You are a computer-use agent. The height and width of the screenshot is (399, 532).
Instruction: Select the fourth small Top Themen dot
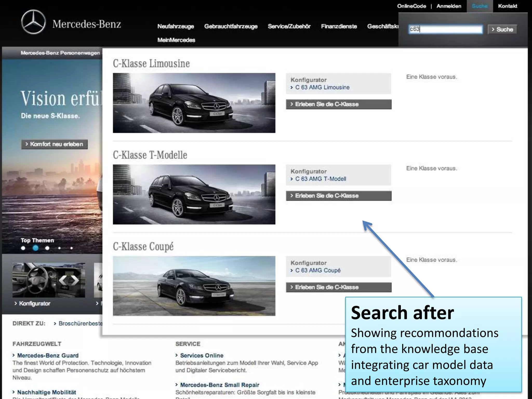59,248
